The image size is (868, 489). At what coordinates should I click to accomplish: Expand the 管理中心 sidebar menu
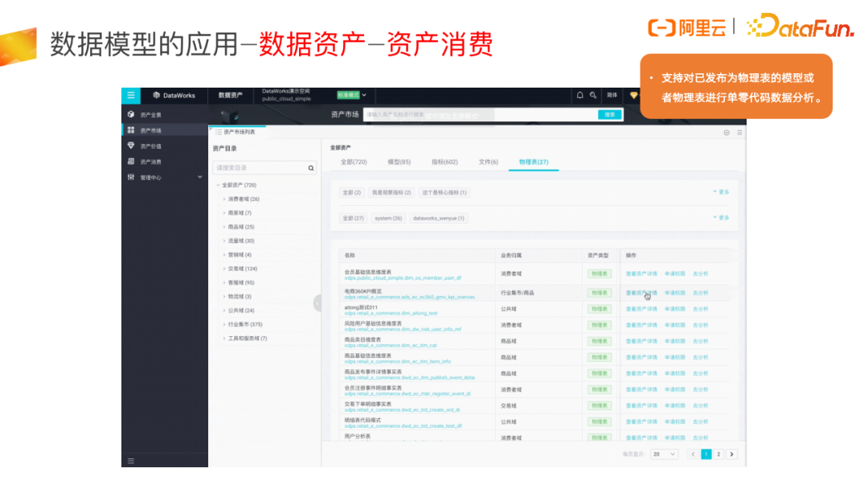153,179
